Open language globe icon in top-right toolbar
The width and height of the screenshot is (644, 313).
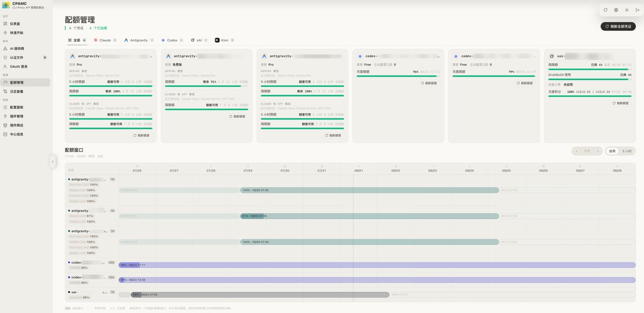point(616,10)
